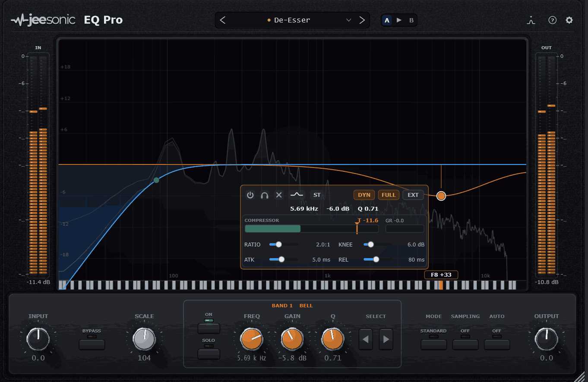Click the Q 0.71 value in popup
The height and width of the screenshot is (382, 588).
[368, 208]
